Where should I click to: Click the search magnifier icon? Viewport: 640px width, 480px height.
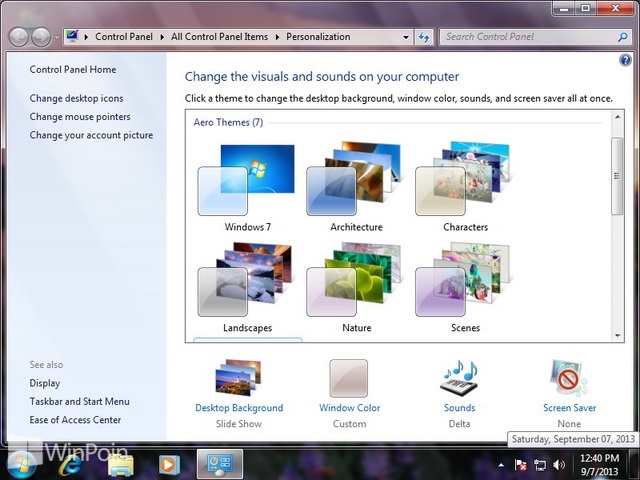[x=622, y=37]
